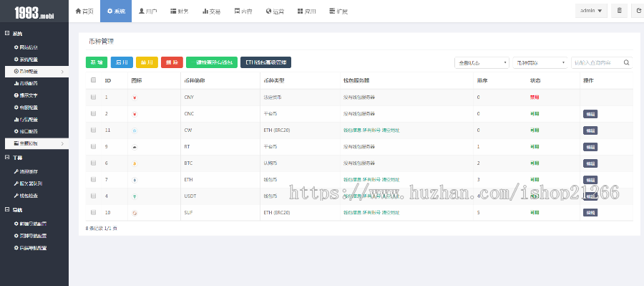Go to the 内容 content tab
644x286 pixels.
pos(243,11)
